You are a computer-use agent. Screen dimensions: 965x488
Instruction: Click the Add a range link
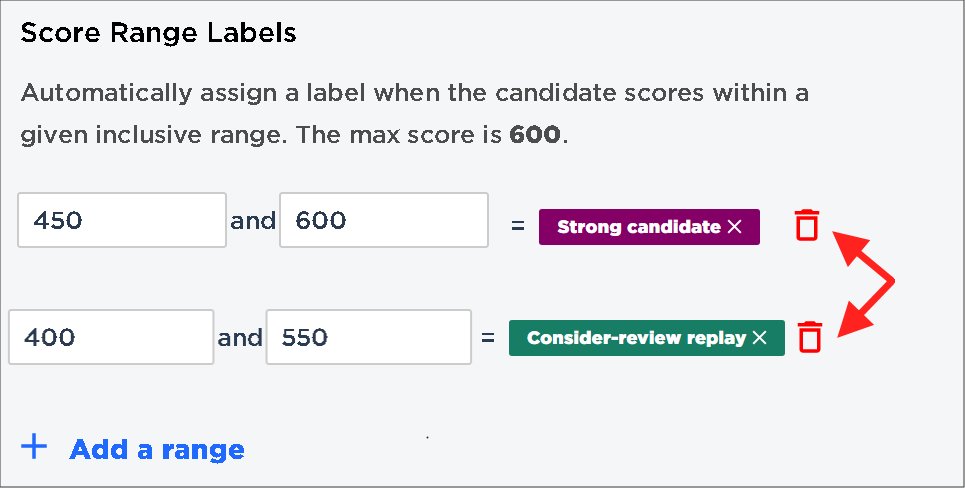coord(157,450)
